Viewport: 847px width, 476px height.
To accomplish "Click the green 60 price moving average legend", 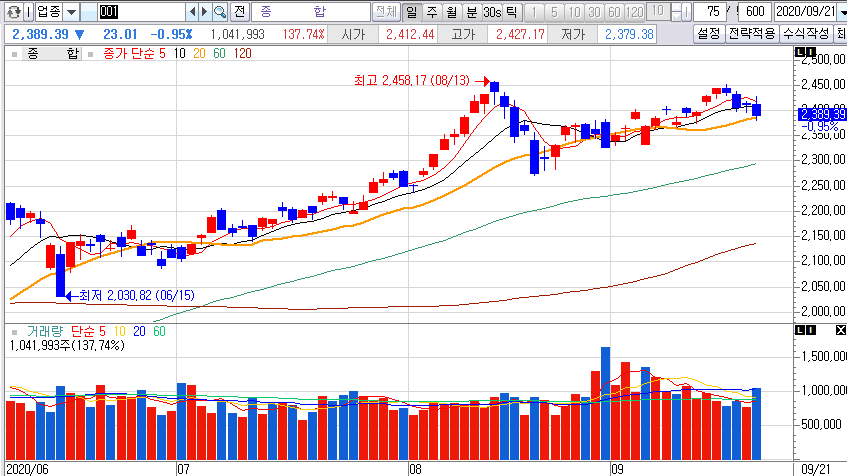I will pyautogui.click(x=219, y=54).
